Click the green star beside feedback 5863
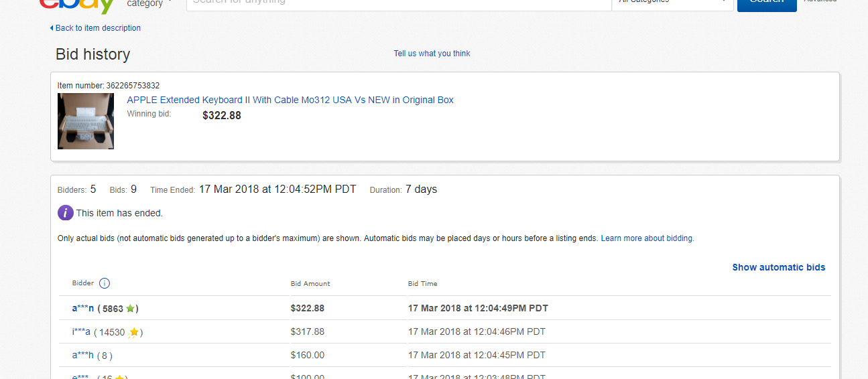868x379 pixels. (x=130, y=309)
